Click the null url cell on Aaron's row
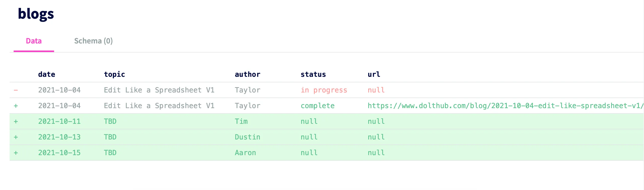644x190 pixels. pyautogui.click(x=376, y=153)
